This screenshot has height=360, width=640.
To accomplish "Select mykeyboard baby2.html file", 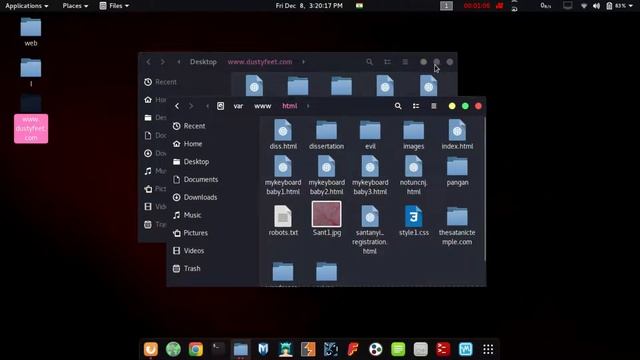I will (327, 175).
